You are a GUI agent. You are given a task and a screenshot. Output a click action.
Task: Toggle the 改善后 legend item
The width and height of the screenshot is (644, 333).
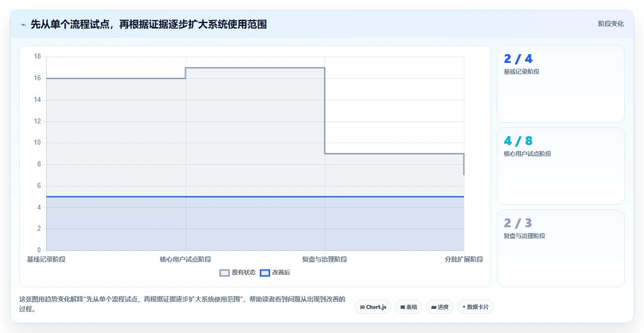(275, 272)
